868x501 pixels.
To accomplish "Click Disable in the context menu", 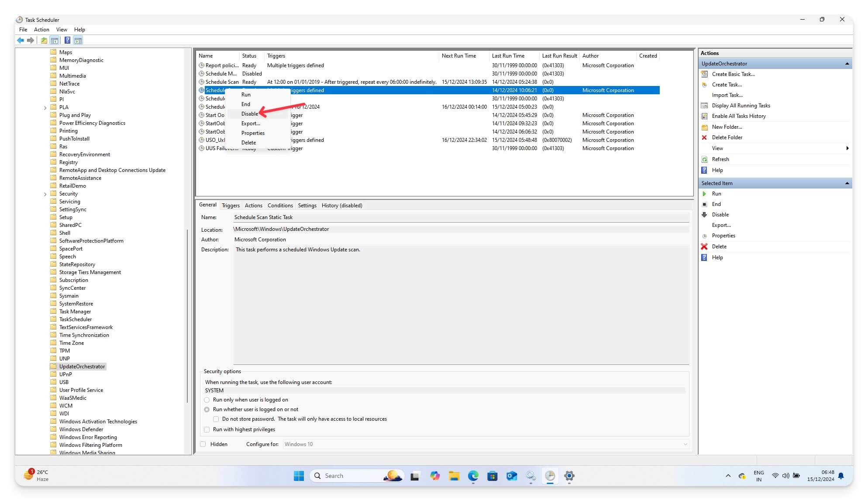I will 249,113.
